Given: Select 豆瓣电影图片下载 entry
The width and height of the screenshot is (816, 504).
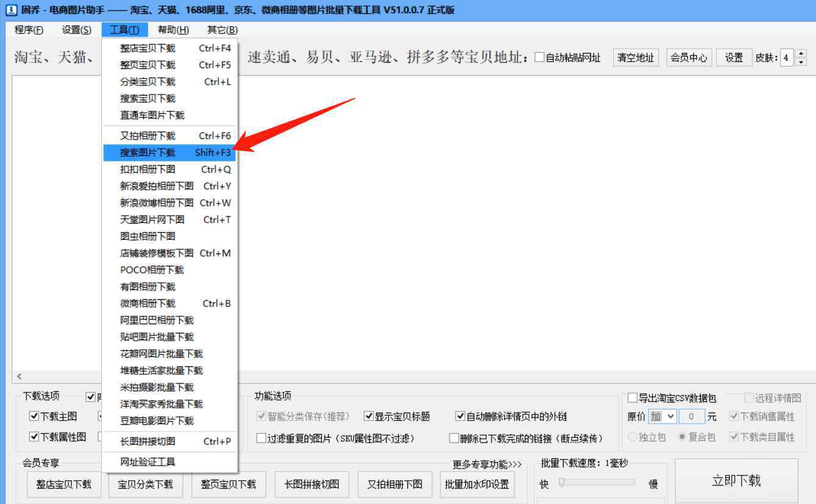Looking at the screenshot, I should (x=170, y=421).
